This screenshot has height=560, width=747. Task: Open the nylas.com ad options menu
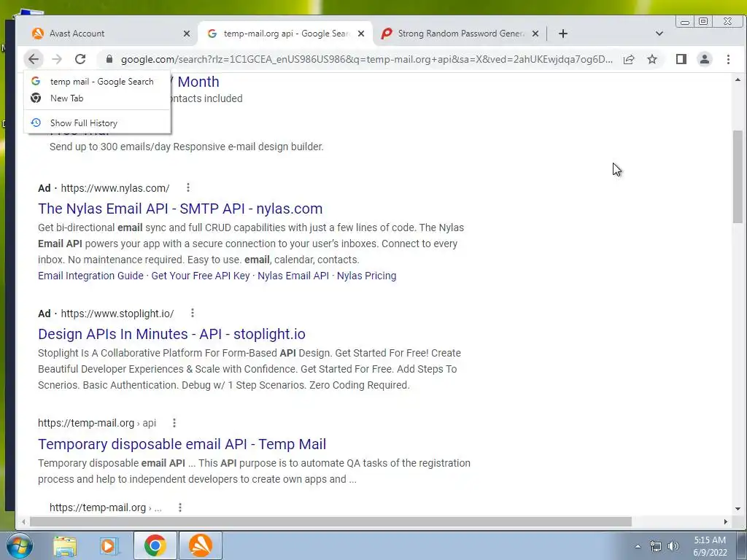188,187
